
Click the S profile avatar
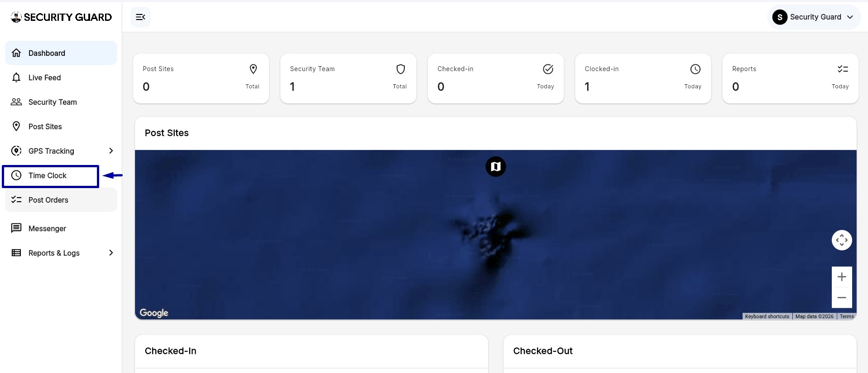[780, 17]
